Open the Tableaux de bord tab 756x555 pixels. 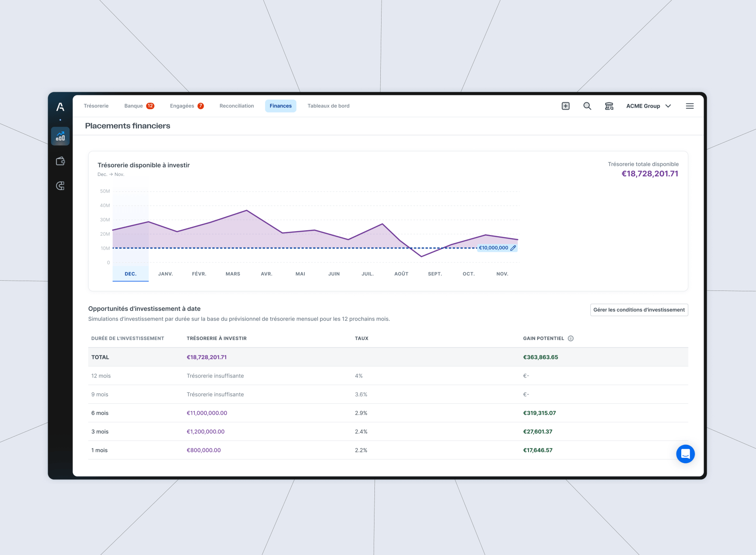[328, 106]
